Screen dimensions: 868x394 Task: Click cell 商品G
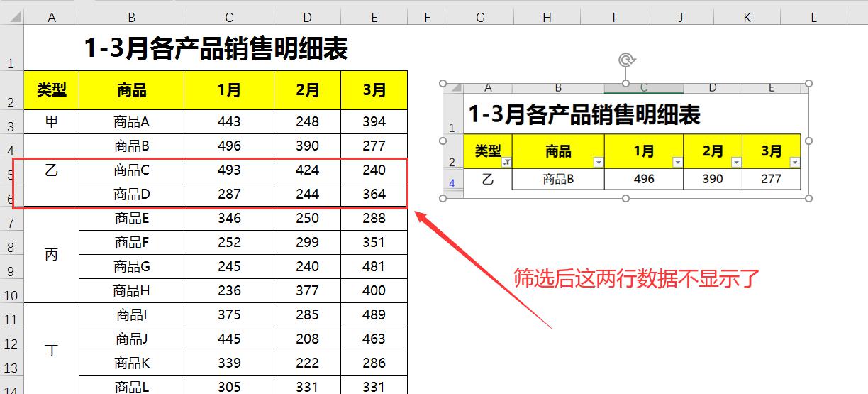(132, 267)
